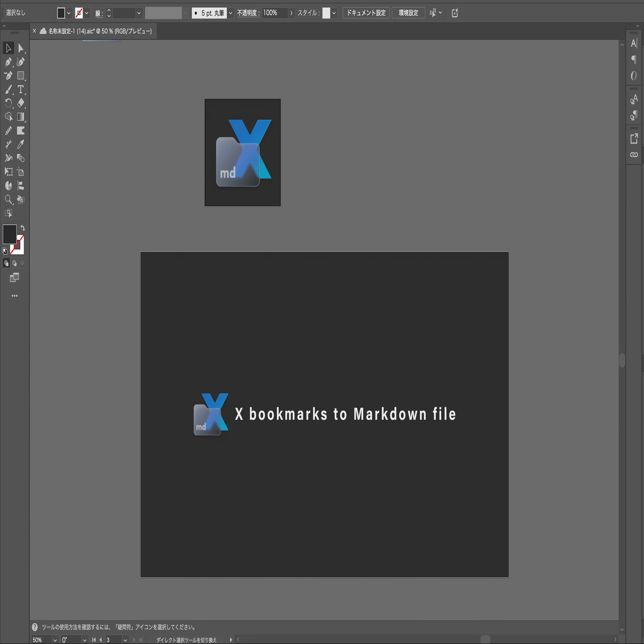Select the Rotate tool
The height and width of the screenshot is (644, 644).
point(8,103)
